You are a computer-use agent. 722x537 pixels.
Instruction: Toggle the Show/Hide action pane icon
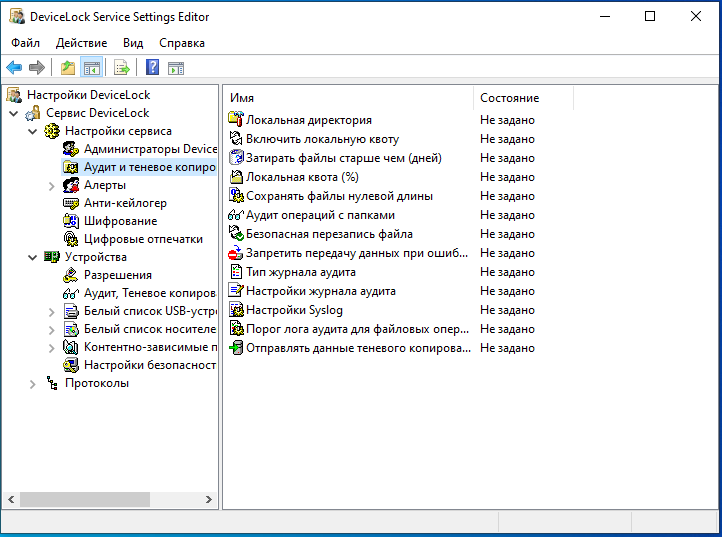[x=176, y=68]
